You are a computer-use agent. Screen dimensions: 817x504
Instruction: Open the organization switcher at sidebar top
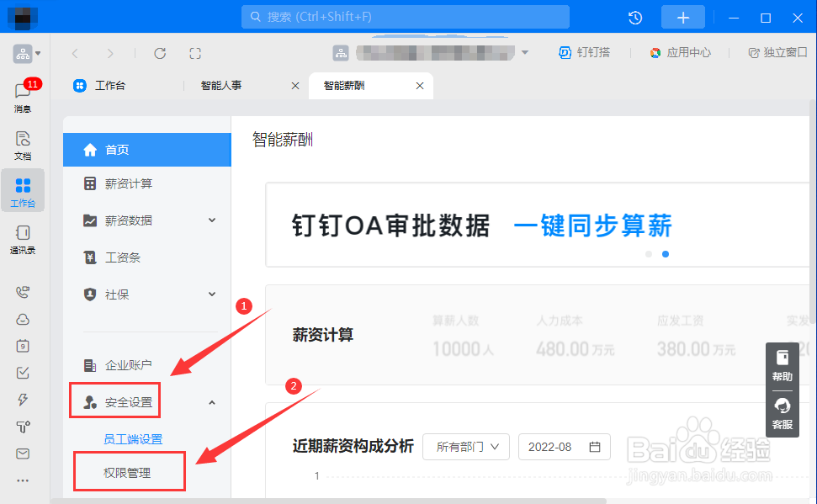[x=27, y=54]
